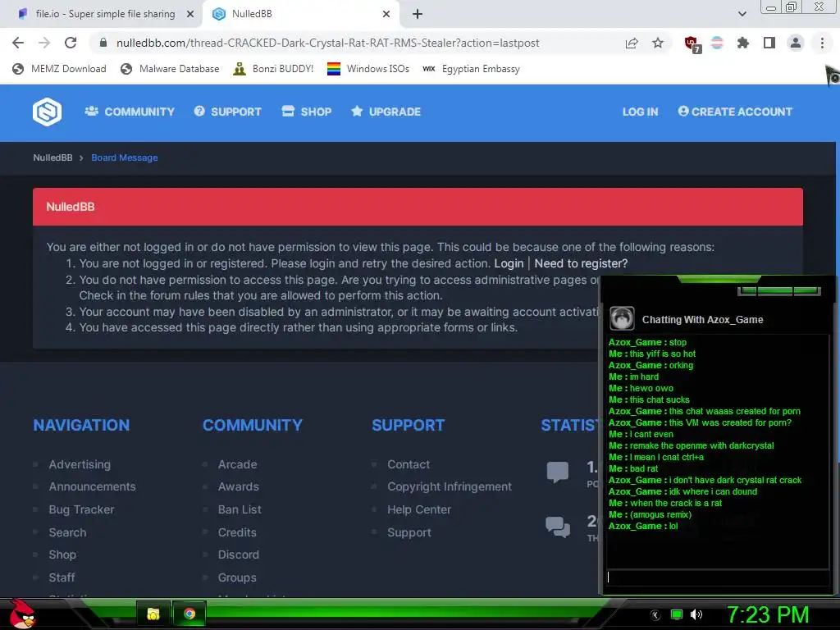Screen dimensions: 840x630
Task: Switch to the file.io file sharing tab
Action: (106, 14)
